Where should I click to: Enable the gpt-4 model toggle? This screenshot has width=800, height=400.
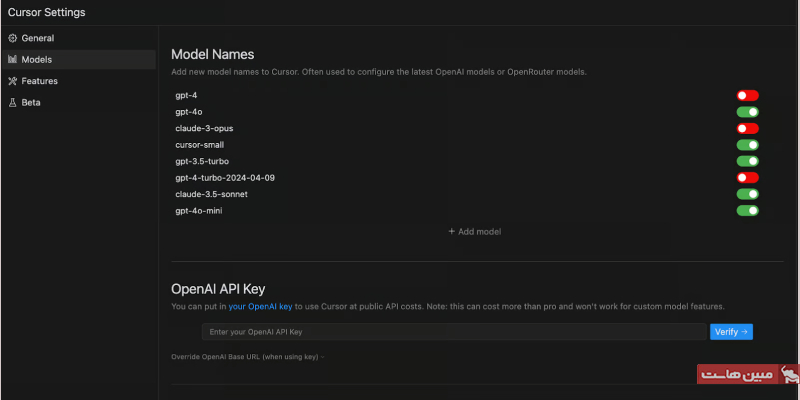(x=747, y=95)
